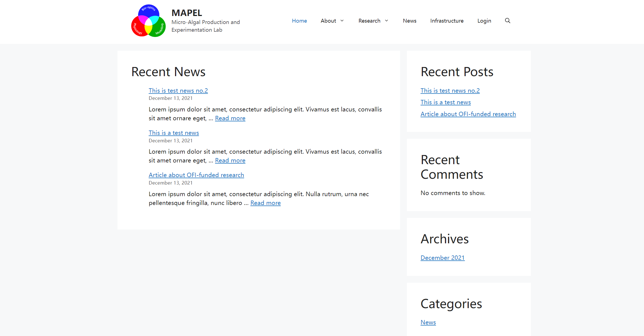644x336 pixels.
Task: Open the search magnifier icon
Action: [508, 21]
